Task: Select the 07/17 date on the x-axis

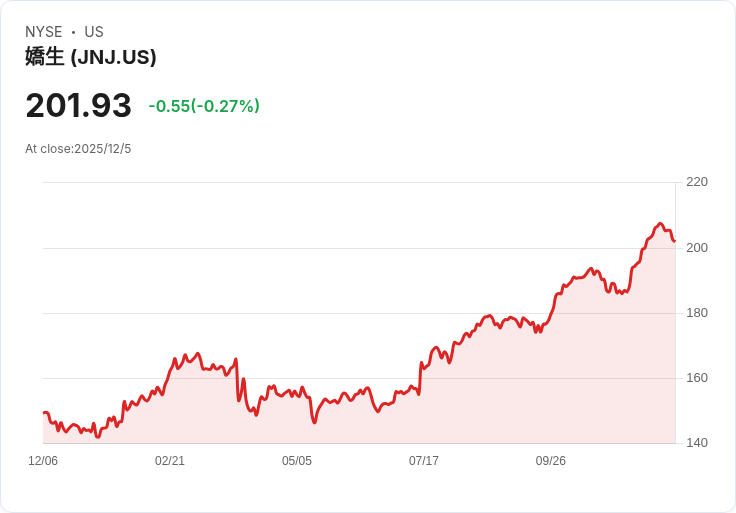Action: (x=424, y=461)
